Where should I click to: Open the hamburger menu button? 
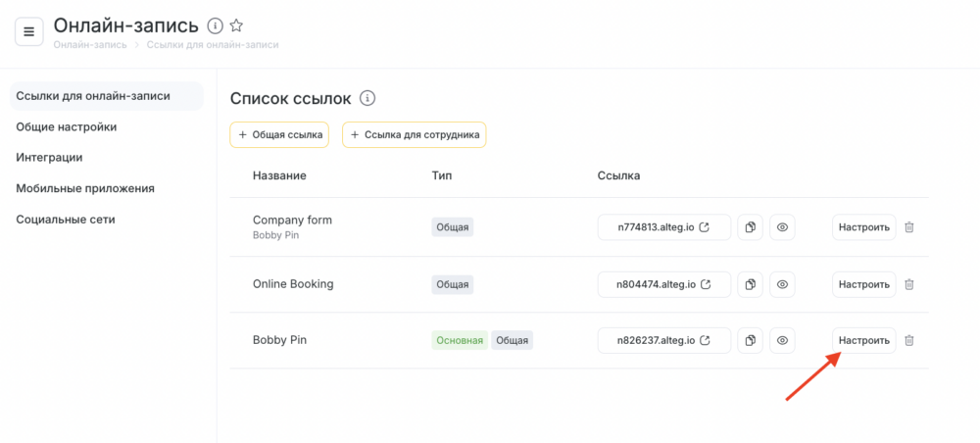click(28, 32)
